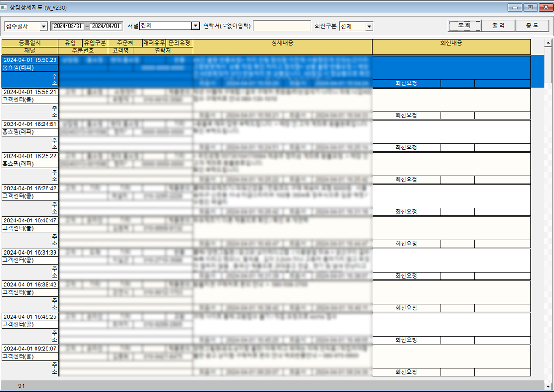Select the record dated 2024-04-01 16:24:51
This screenshot has width=554, height=392.
[30, 124]
